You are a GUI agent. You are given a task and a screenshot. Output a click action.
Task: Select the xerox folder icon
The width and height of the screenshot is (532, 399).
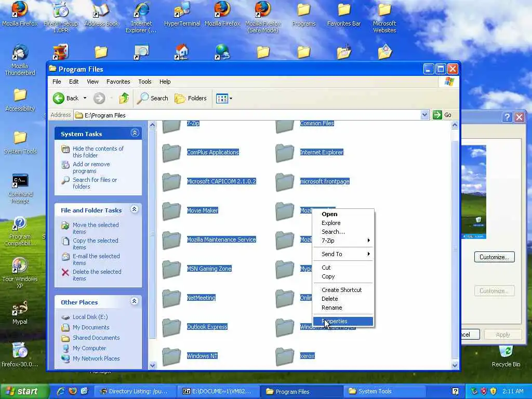(x=285, y=356)
